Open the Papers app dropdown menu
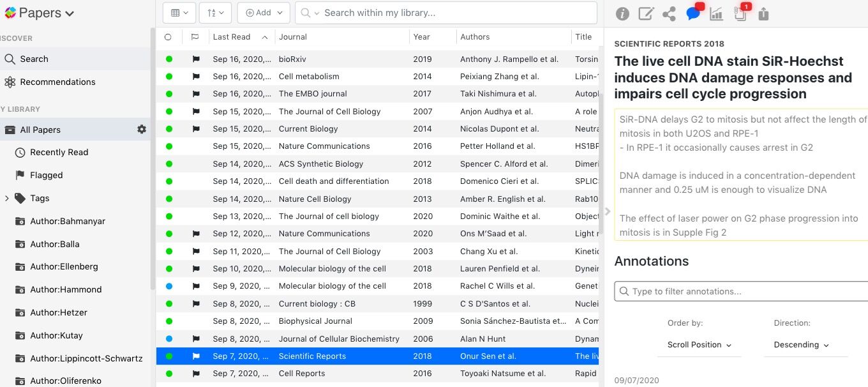This screenshot has height=387, width=868. (70, 13)
